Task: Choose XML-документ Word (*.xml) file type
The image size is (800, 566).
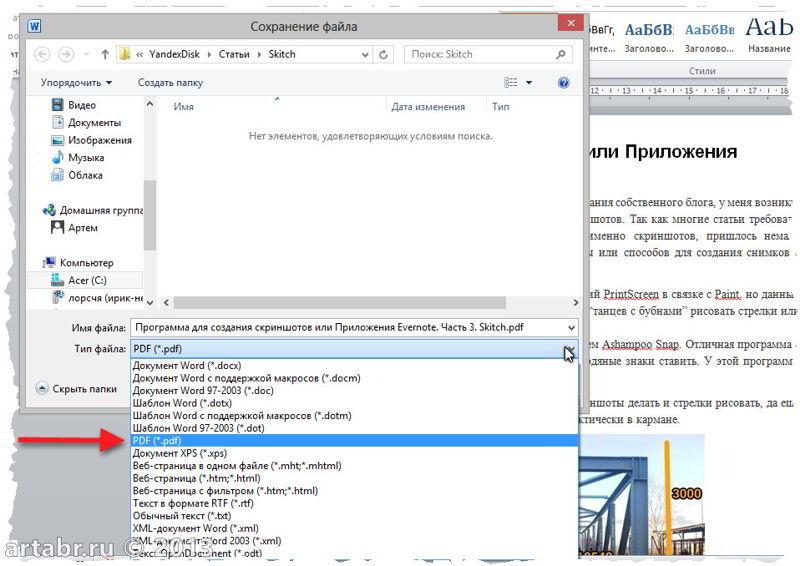Action: tap(354, 528)
